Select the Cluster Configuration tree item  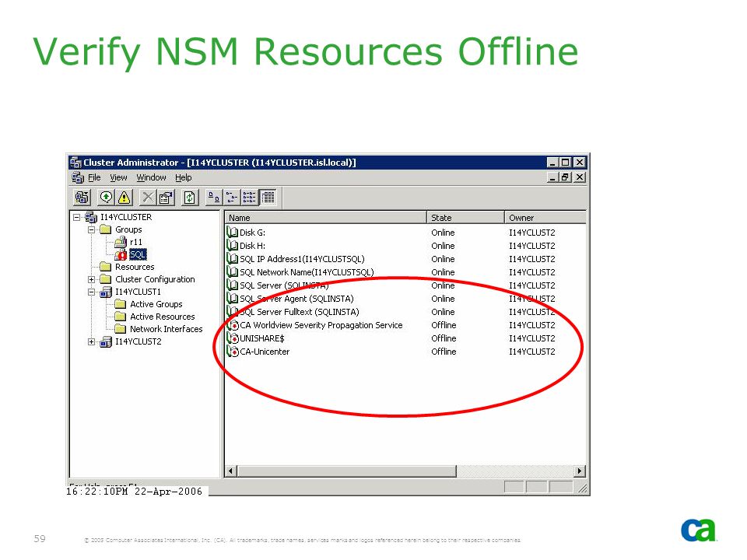point(155,279)
